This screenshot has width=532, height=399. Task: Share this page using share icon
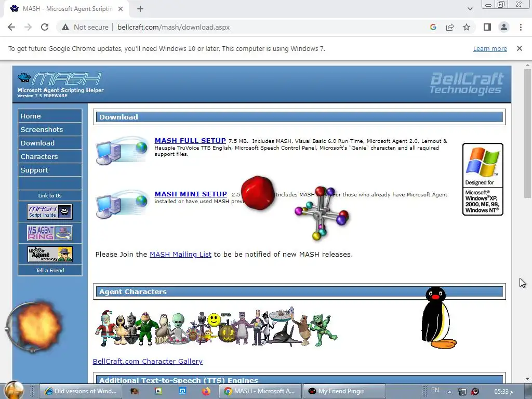point(450,27)
